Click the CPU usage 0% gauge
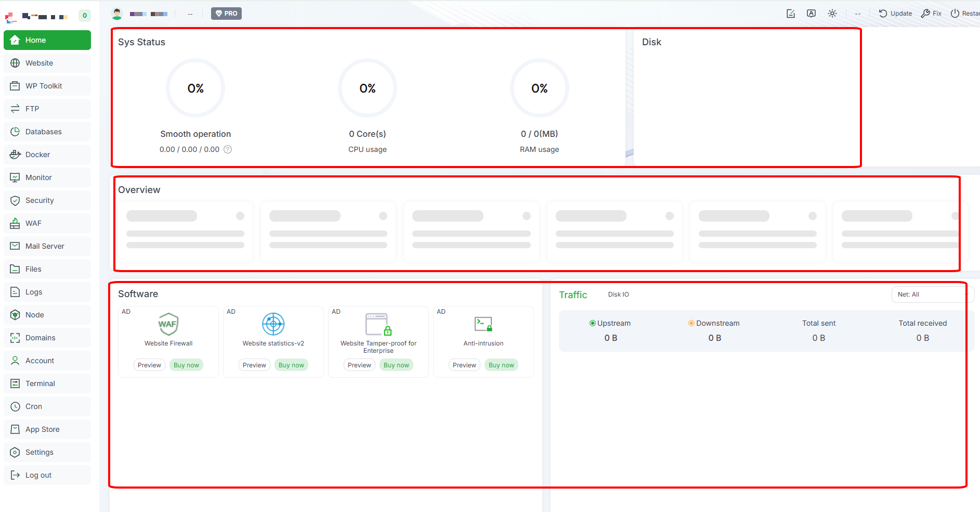Viewport: 980px width, 512px height. [368, 88]
